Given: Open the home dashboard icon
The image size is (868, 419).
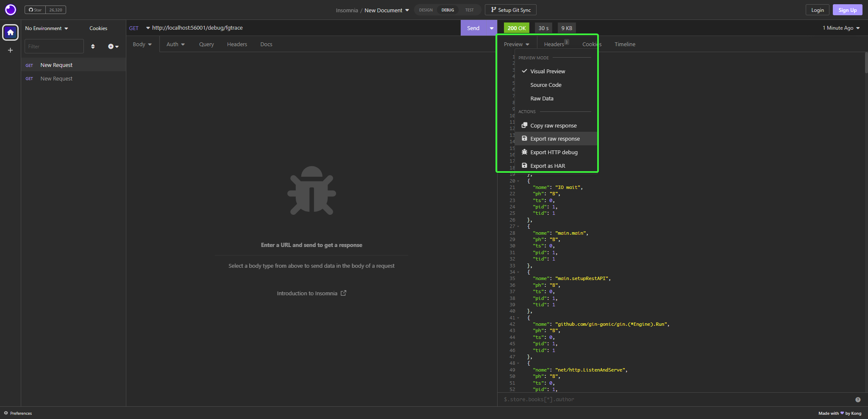Looking at the screenshot, I should 10,33.
